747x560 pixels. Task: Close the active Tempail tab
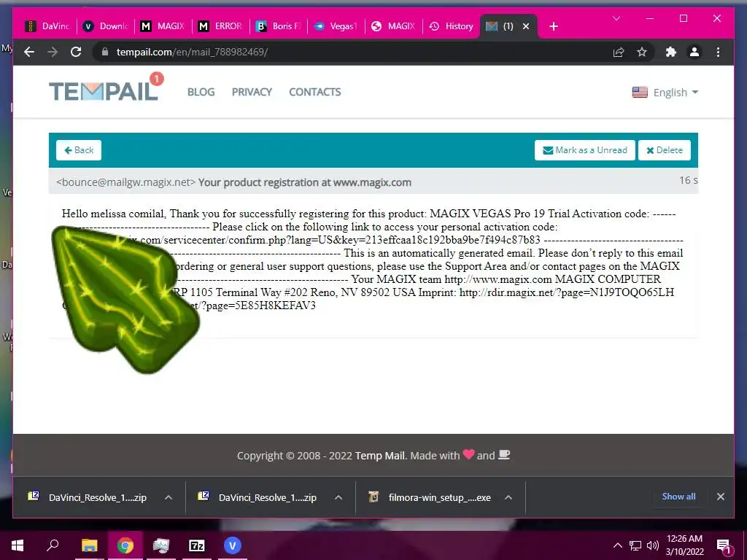526,26
